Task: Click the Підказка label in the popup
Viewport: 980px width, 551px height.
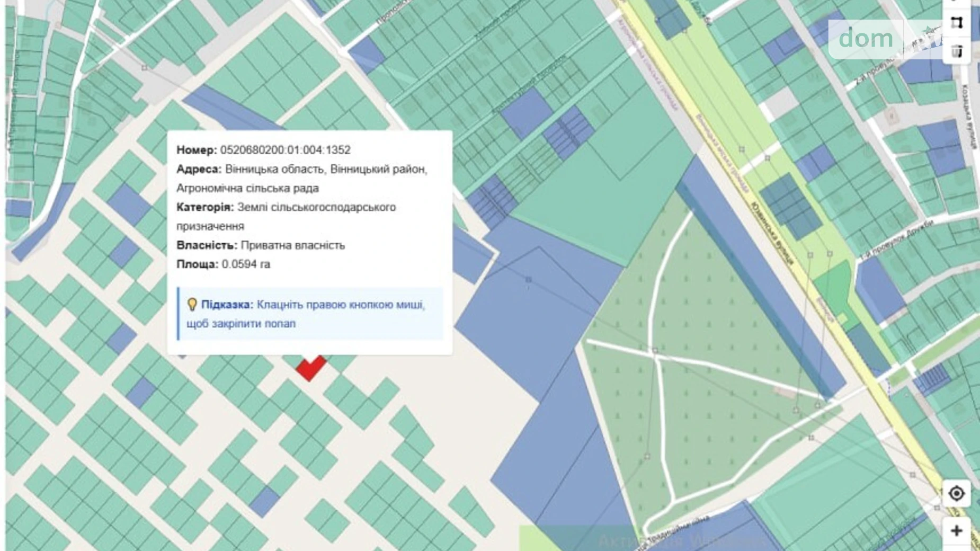Action: pyautogui.click(x=225, y=305)
